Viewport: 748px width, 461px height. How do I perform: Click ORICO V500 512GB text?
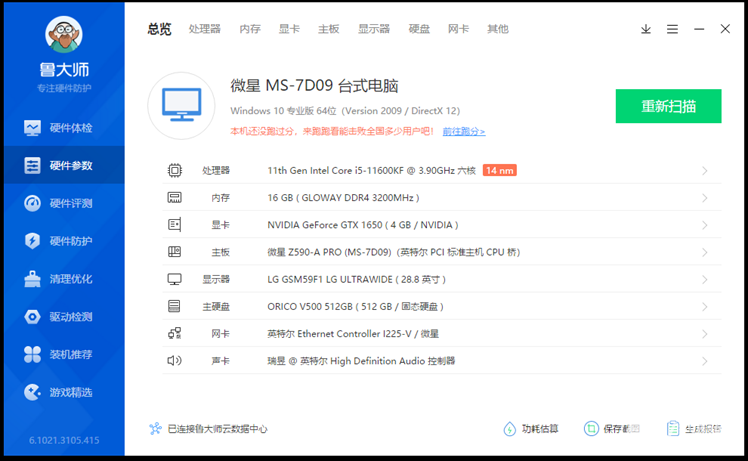tap(355, 306)
